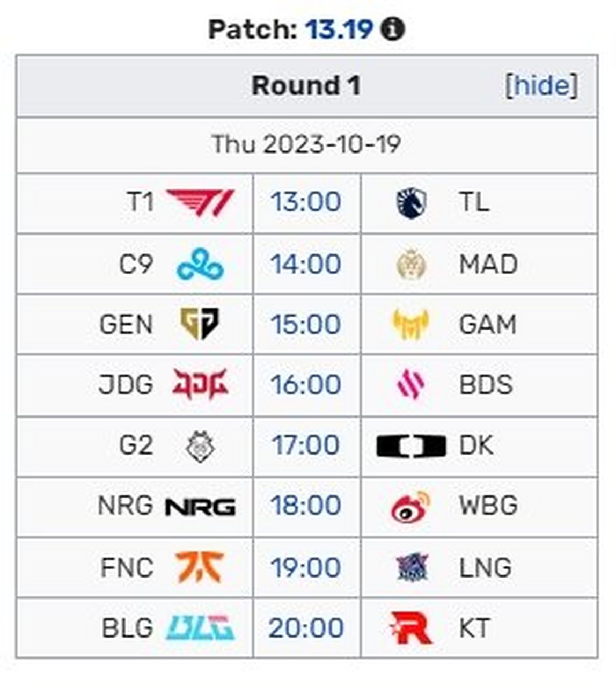This screenshot has width=616, height=687.
Task: Open the 20:00 match time link
Action: (x=306, y=627)
